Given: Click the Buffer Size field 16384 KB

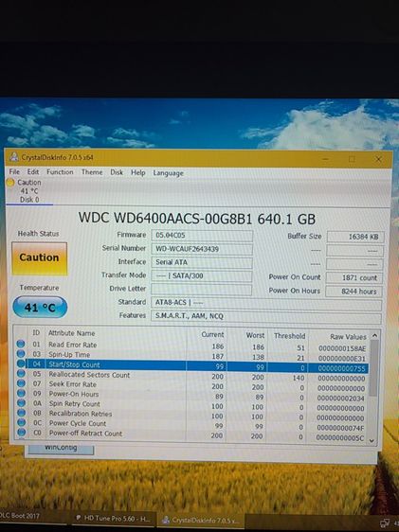Looking at the screenshot, I should (355, 237).
